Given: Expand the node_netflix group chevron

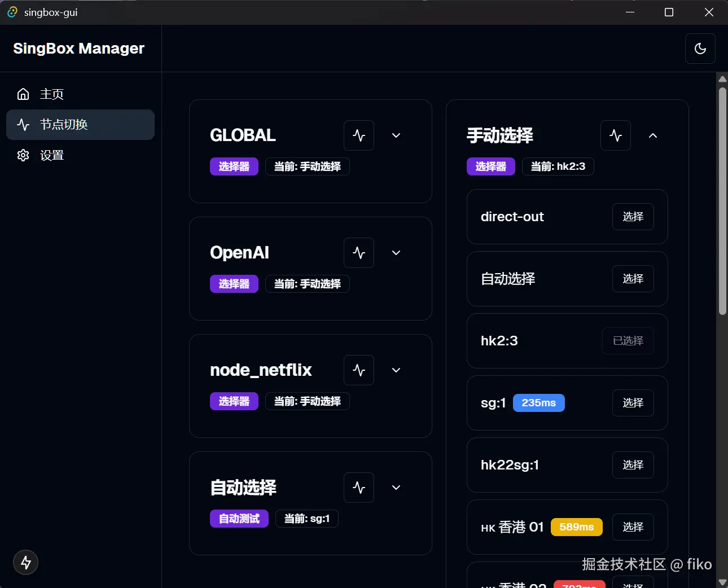Looking at the screenshot, I should [x=396, y=370].
